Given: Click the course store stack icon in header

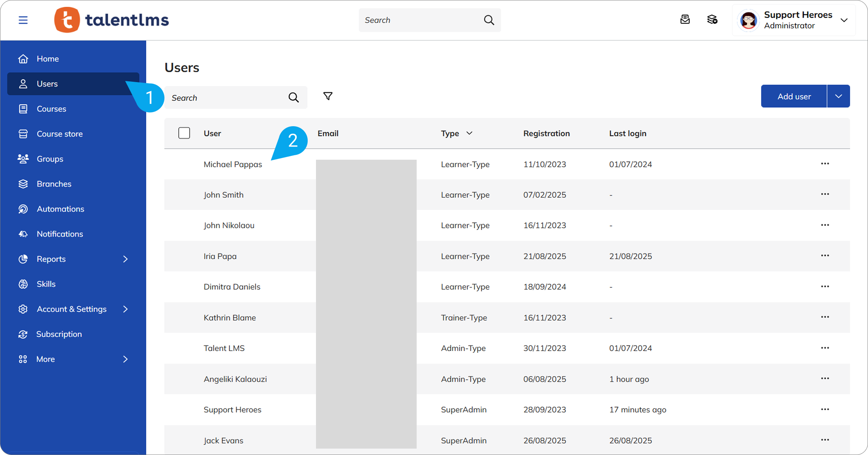Looking at the screenshot, I should [x=712, y=20].
